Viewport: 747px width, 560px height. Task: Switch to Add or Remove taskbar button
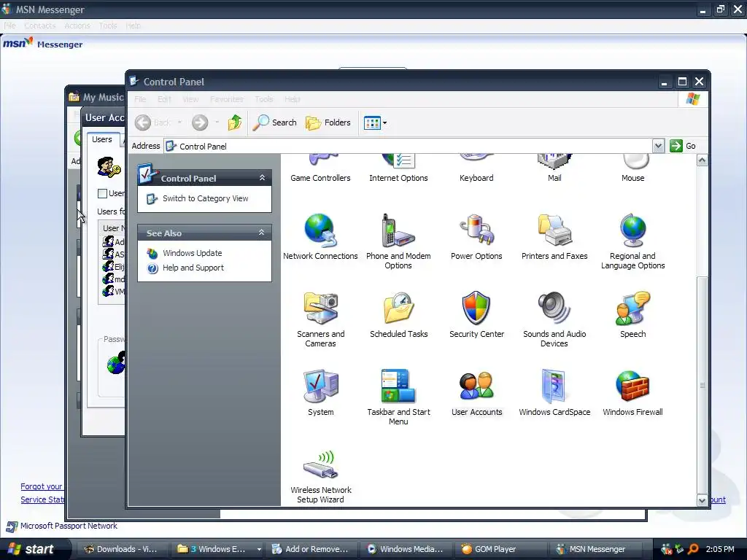pos(311,549)
